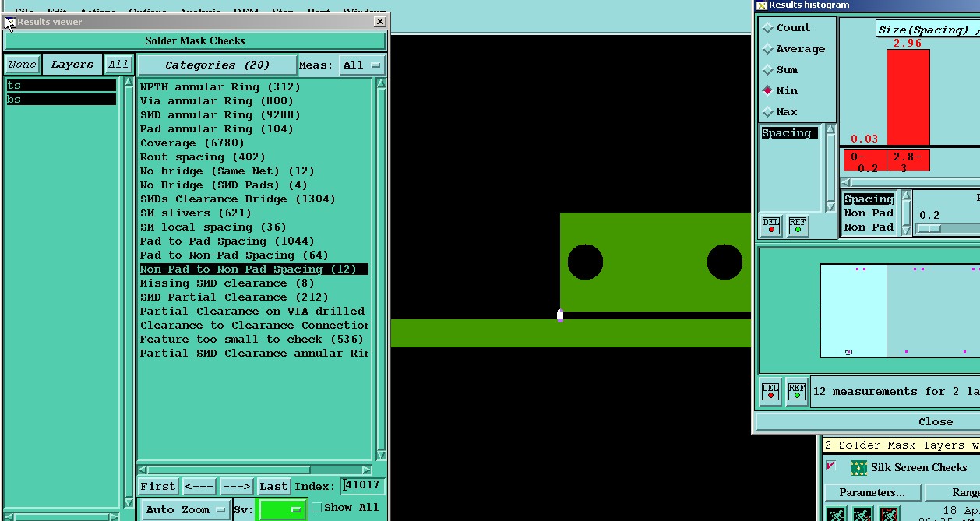Viewport: 980px width, 521px height.
Task: Click the 0-0.2 red range cell
Action: point(865,160)
